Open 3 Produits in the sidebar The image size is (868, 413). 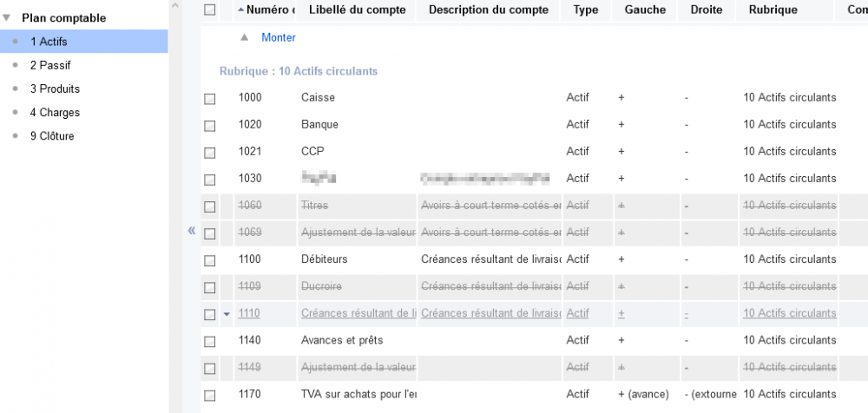(54, 88)
